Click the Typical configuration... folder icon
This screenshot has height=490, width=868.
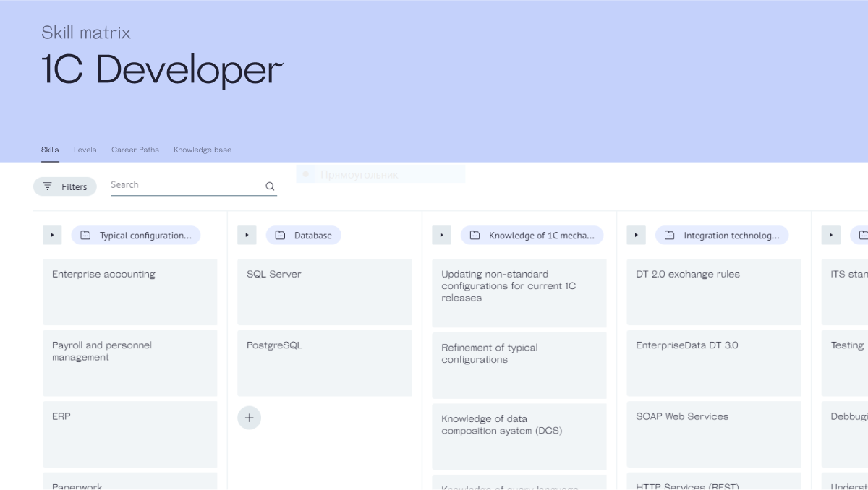(x=85, y=235)
